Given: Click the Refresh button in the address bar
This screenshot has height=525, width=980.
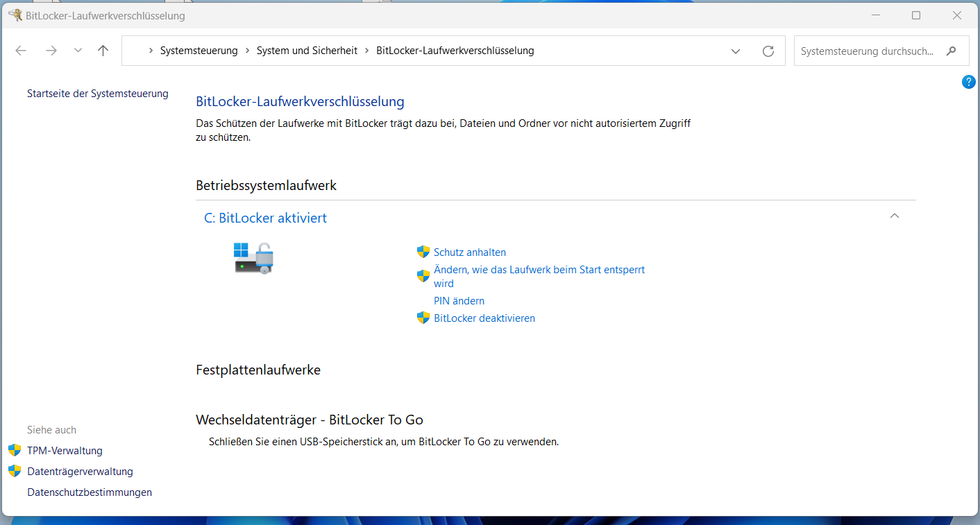Looking at the screenshot, I should (768, 51).
